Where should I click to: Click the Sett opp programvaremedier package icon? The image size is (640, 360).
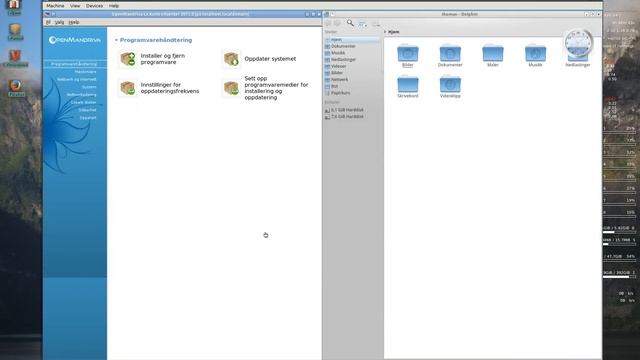click(x=231, y=88)
